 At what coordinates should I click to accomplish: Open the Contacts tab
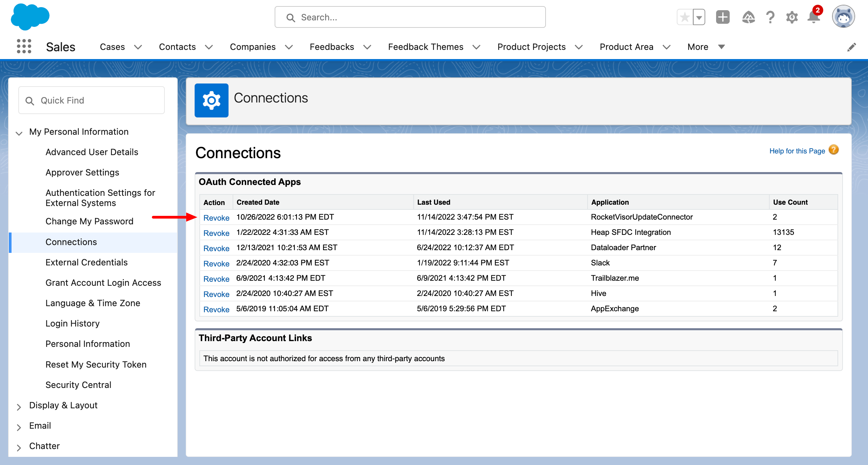click(177, 47)
